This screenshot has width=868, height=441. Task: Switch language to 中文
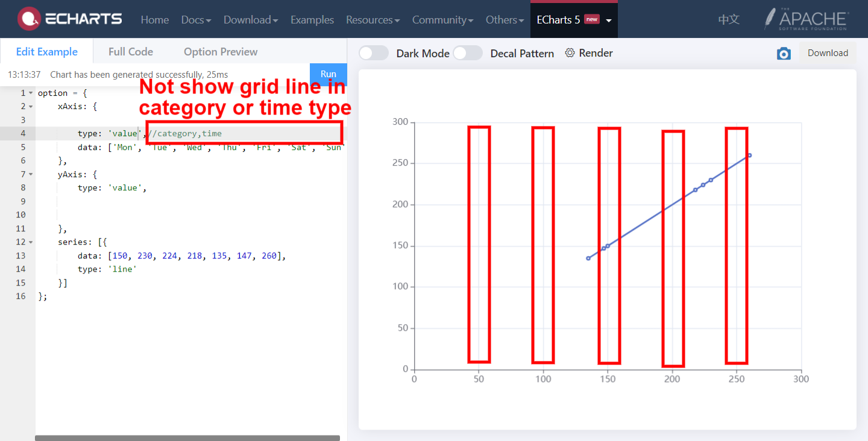pos(728,19)
